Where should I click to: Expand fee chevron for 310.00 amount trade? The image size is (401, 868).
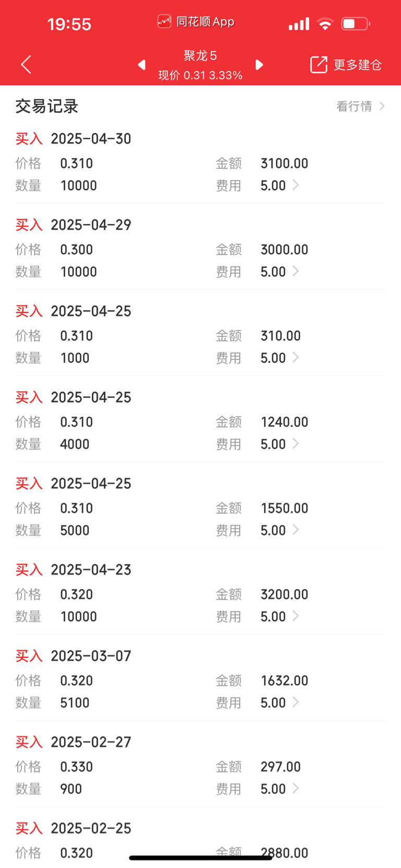point(296,357)
